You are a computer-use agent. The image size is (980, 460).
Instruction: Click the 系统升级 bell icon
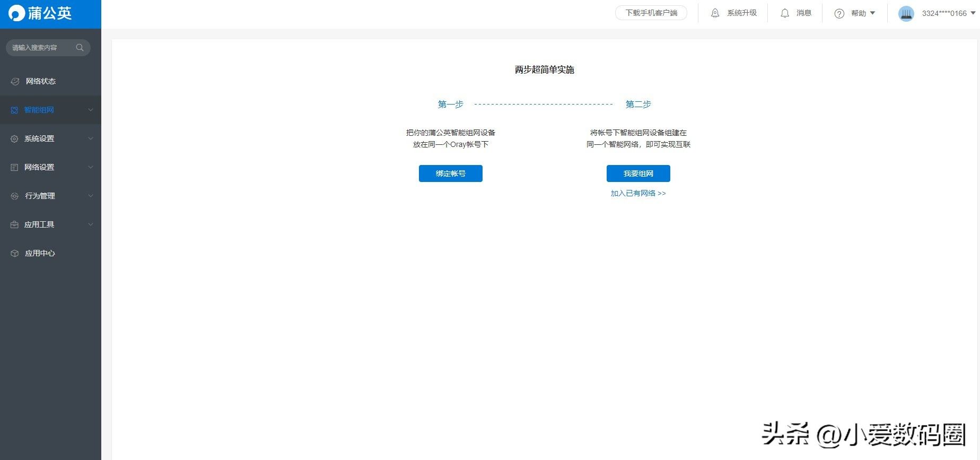point(715,13)
